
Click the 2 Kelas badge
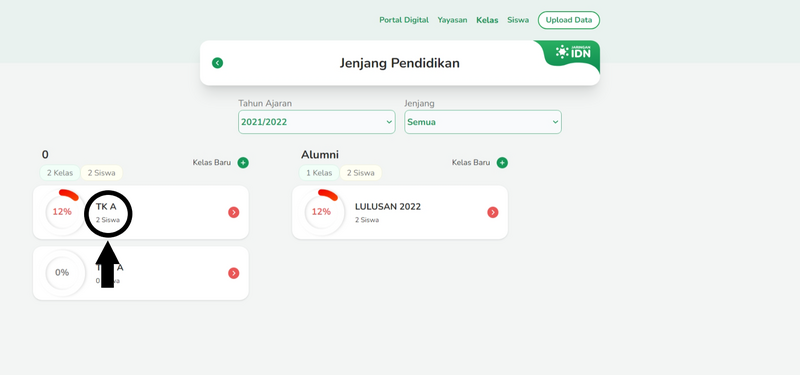[x=60, y=173]
